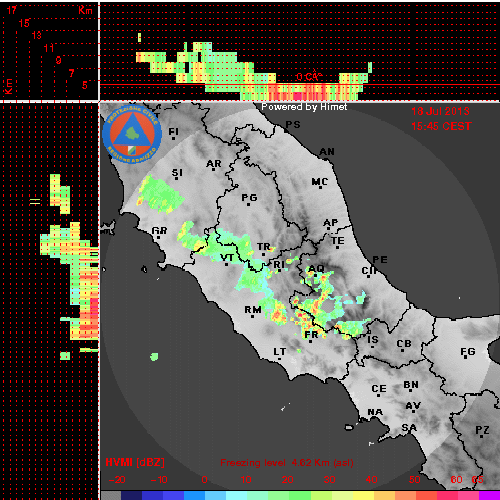Click the FG city label on map
This screenshot has height=500, width=500.
point(468,352)
